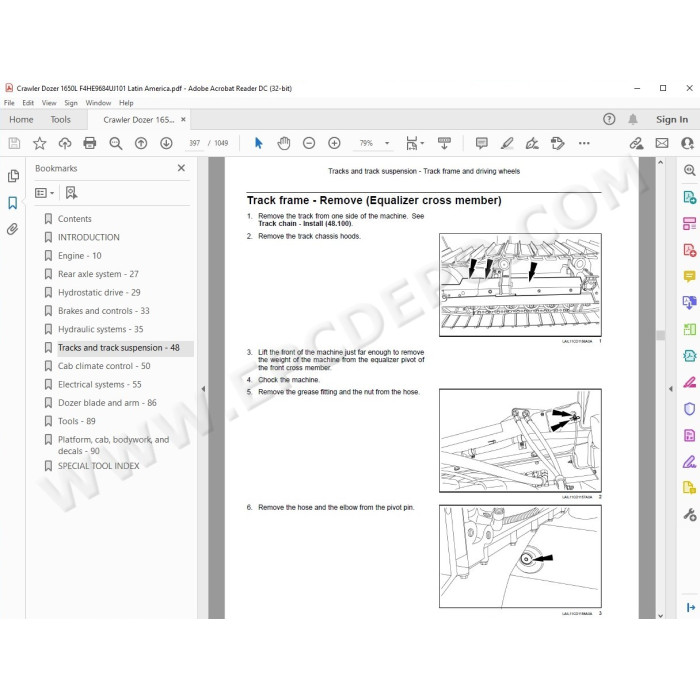Switch to the Tools tab

(x=60, y=119)
